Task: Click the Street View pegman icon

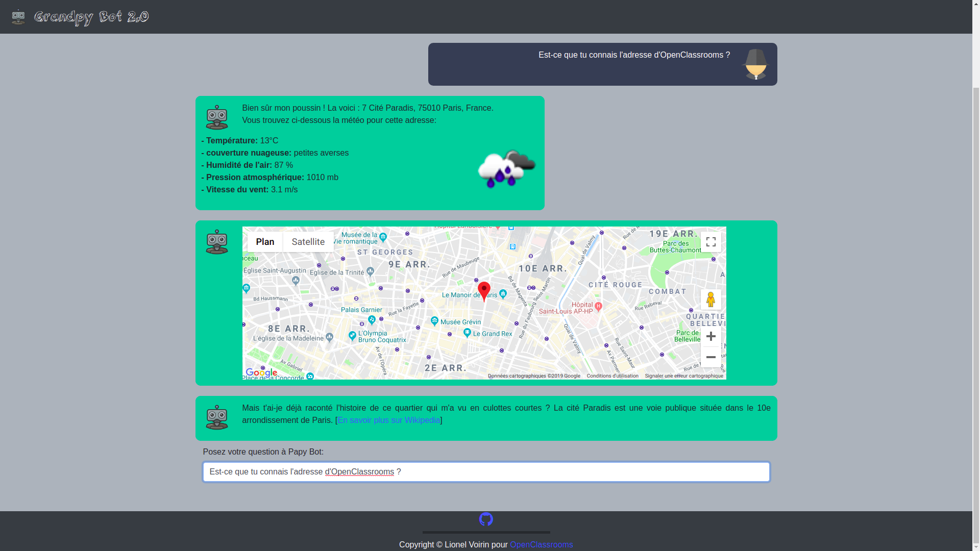Action: pos(710,299)
